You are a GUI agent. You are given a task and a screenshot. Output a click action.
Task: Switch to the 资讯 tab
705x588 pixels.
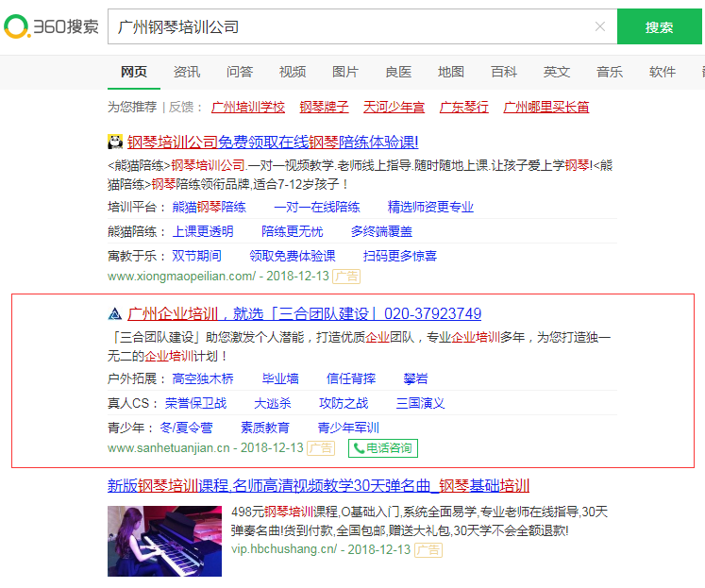(187, 72)
